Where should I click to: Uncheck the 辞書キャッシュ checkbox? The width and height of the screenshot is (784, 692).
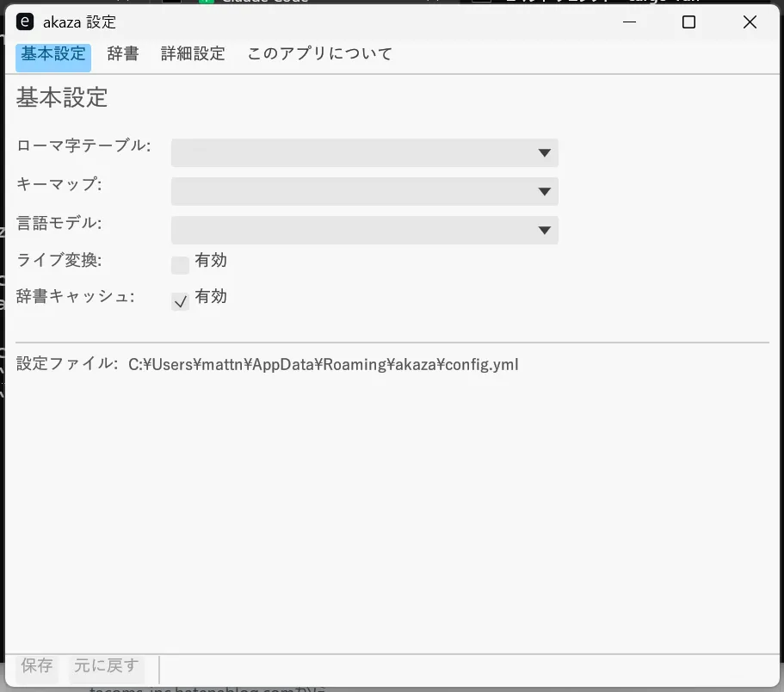click(180, 301)
